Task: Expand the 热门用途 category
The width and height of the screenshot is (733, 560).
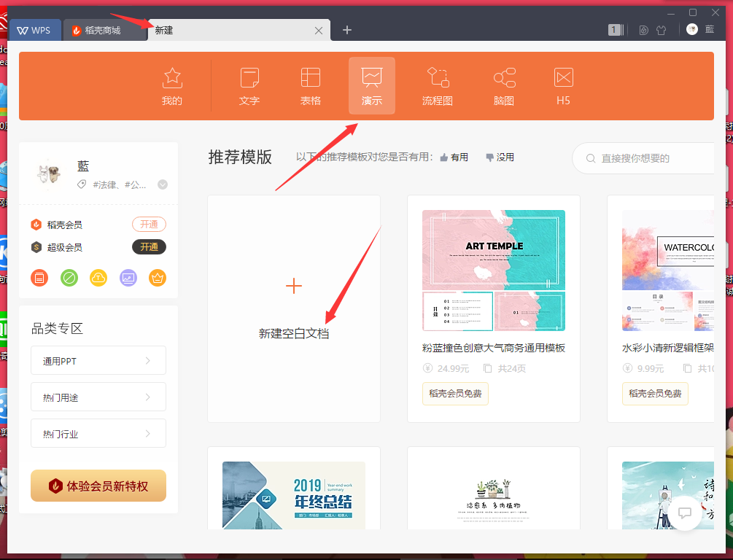Action: [98, 397]
